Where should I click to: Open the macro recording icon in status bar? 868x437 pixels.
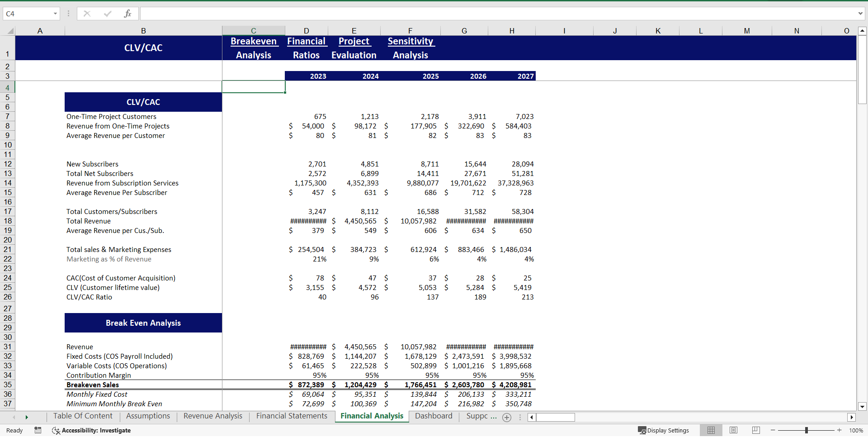tap(38, 430)
